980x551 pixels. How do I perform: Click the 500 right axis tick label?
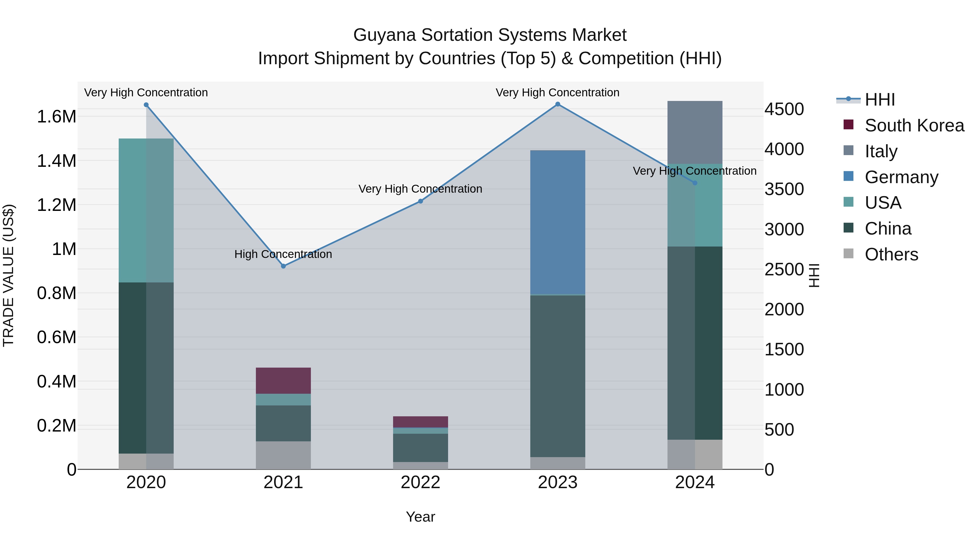[x=780, y=430]
